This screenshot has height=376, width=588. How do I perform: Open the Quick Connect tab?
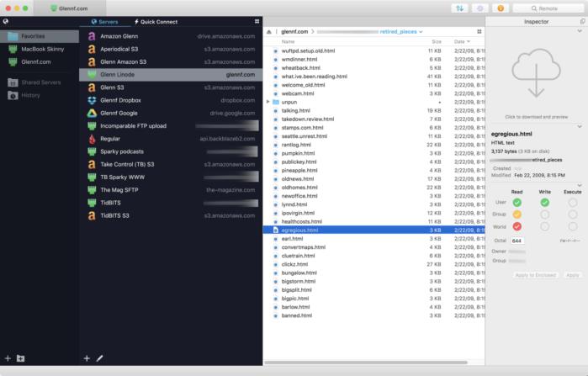click(156, 22)
